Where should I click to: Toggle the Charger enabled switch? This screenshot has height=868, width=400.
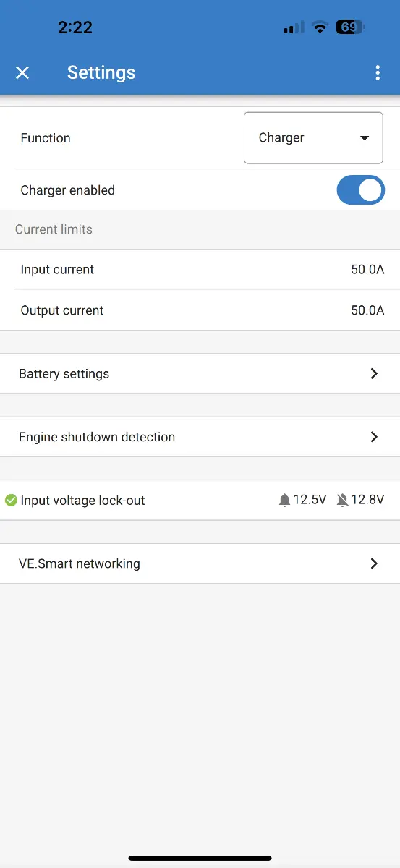click(x=360, y=190)
